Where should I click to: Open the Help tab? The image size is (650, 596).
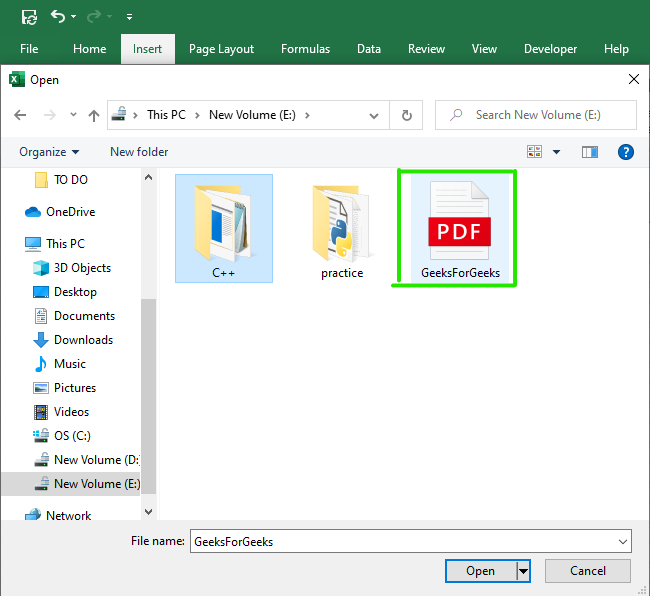tap(616, 49)
